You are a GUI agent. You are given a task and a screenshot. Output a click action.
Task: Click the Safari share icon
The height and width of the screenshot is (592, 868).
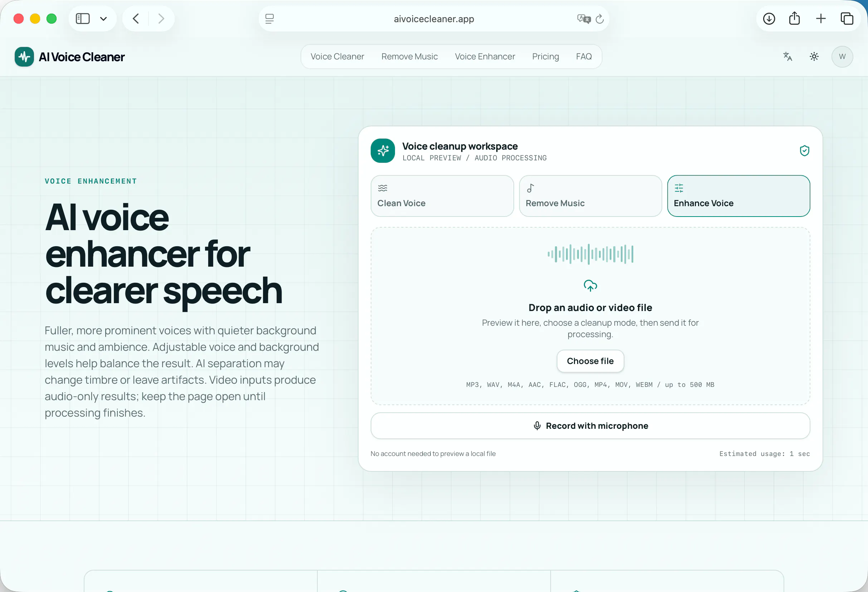[794, 18]
